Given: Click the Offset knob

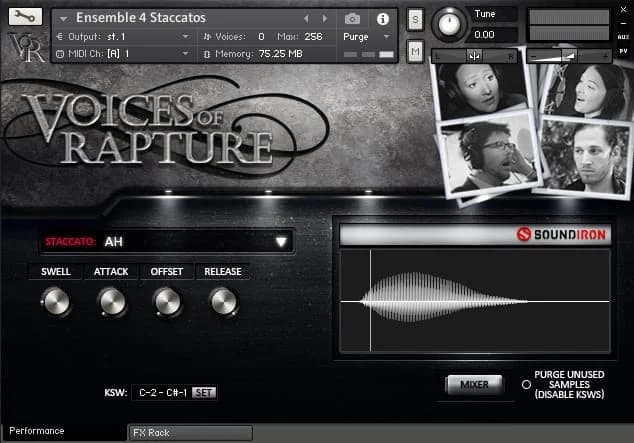Looking at the screenshot, I should point(167,302).
